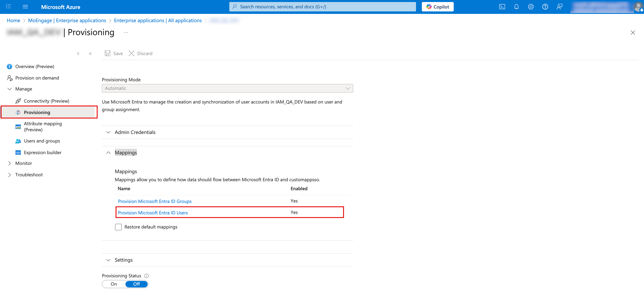Click the Copilot button

[438, 7]
